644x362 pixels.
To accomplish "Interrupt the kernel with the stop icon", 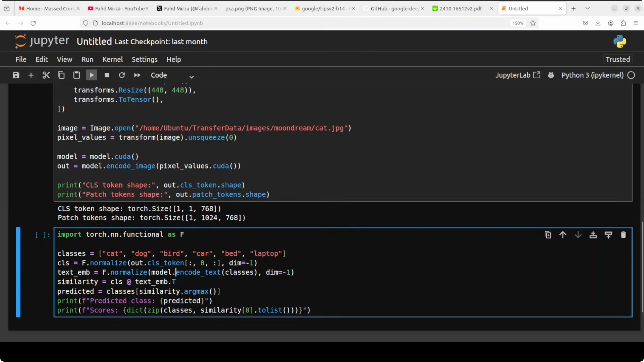I will 107,75.
